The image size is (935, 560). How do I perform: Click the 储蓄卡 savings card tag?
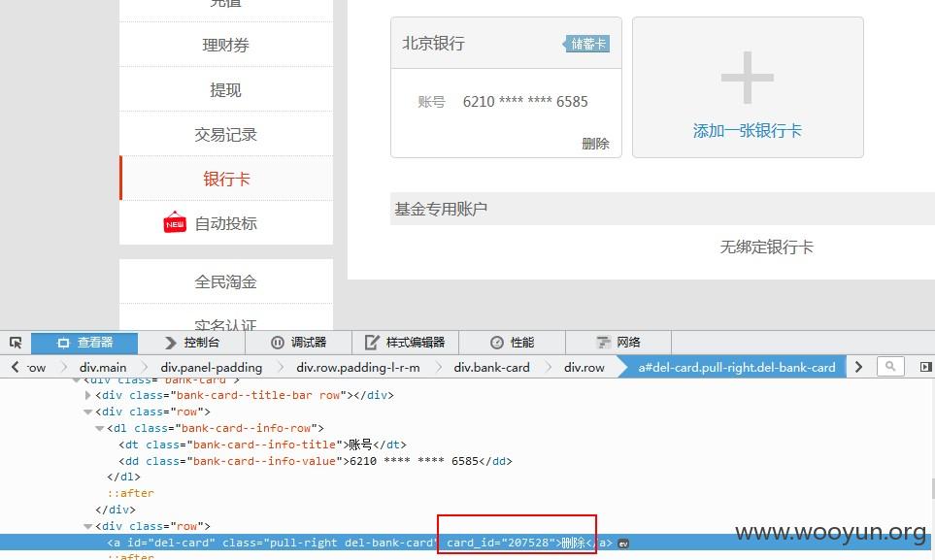pyautogui.click(x=586, y=44)
